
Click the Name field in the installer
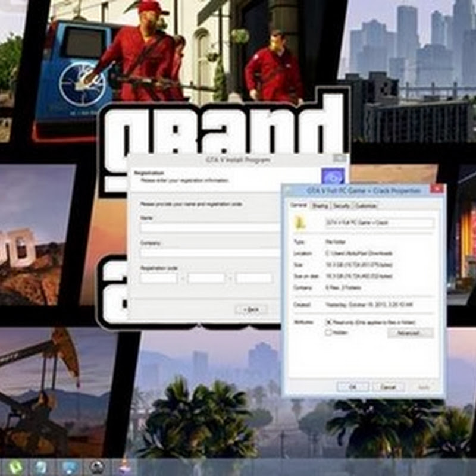210,228
